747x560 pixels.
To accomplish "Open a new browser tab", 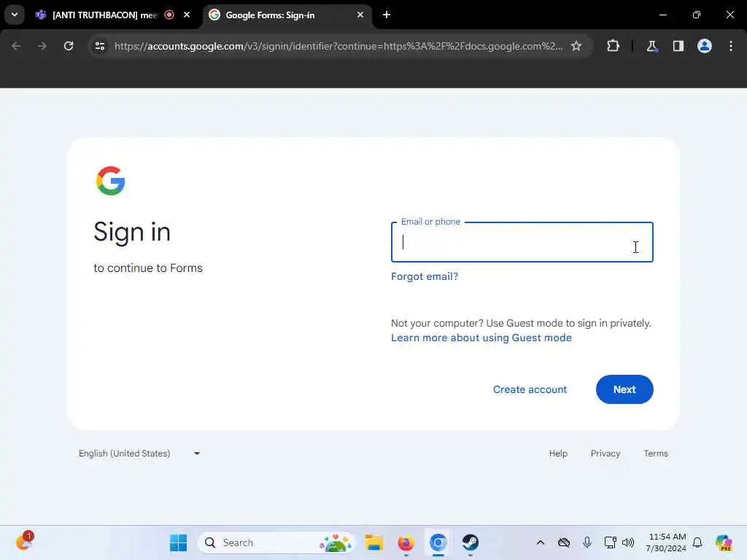I will click(x=387, y=15).
